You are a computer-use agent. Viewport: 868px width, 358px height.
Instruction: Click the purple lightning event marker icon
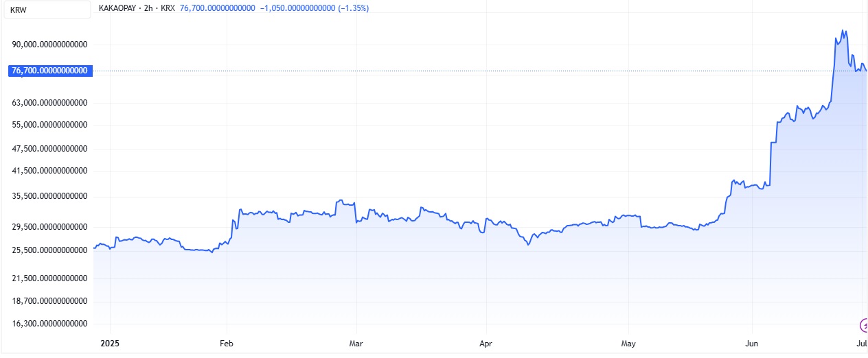(863, 324)
